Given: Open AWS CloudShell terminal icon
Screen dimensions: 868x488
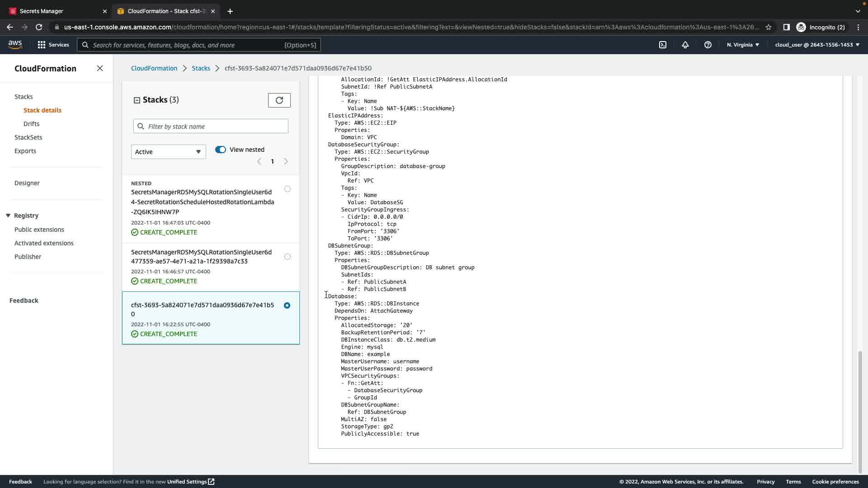Looking at the screenshot, I should click(x=662, y=45).
